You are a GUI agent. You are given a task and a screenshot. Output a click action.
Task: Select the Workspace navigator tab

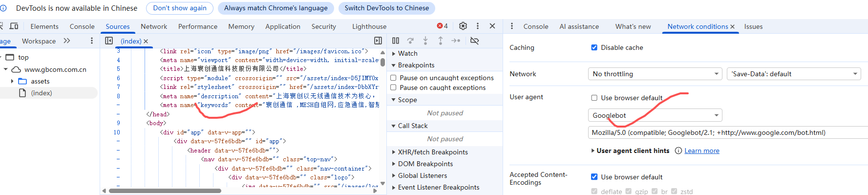[39, 41]
